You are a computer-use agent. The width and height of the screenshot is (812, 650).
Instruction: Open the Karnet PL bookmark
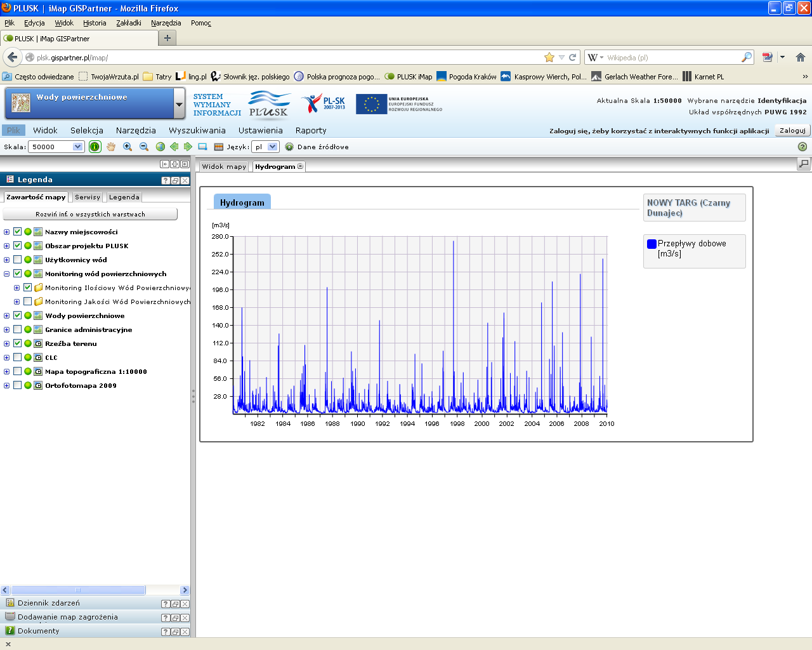(x=703, y=76)
